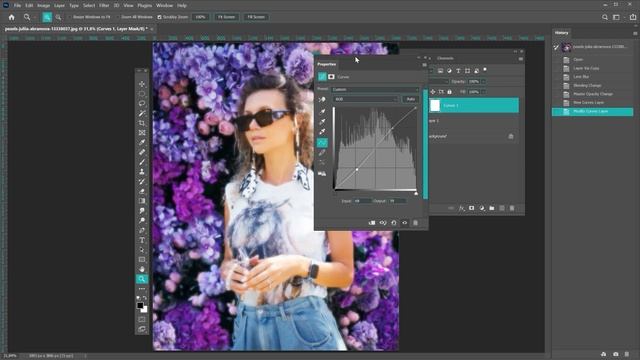
Task: Toggle Resize Windows to Fit checkbox
Action: point(70,17)
